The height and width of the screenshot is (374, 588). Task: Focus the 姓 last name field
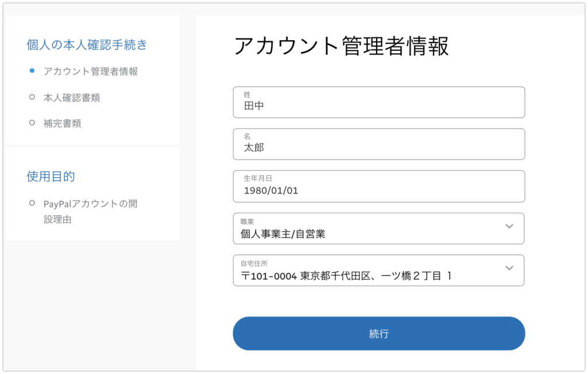pos(379,102)
